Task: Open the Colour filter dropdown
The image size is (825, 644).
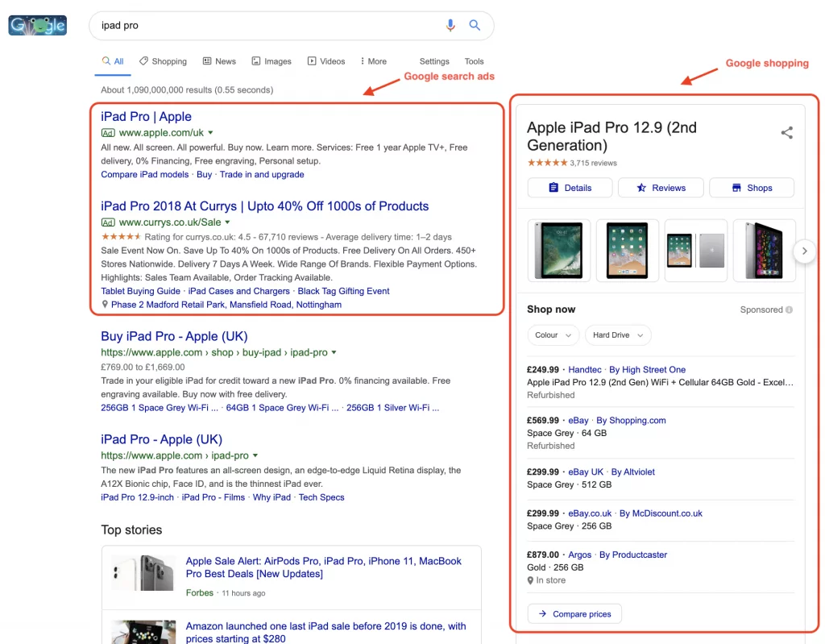Action: [x=553, y=334]
